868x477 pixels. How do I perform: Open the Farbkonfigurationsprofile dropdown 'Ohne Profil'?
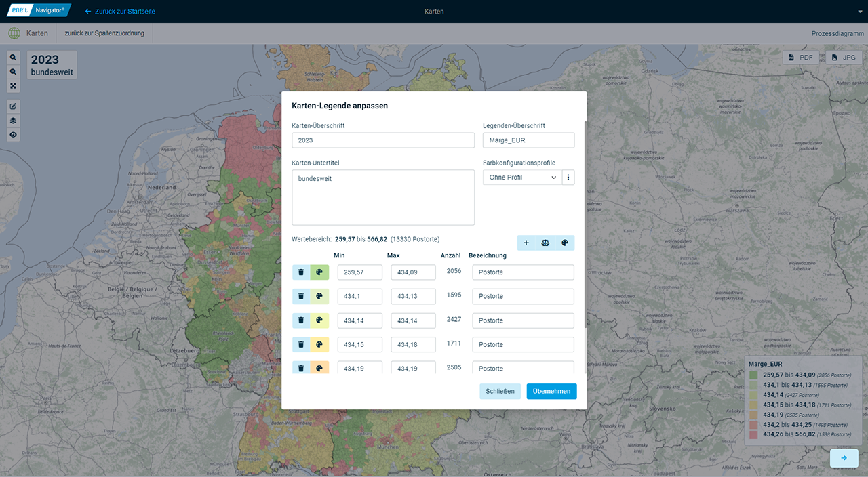522,178
